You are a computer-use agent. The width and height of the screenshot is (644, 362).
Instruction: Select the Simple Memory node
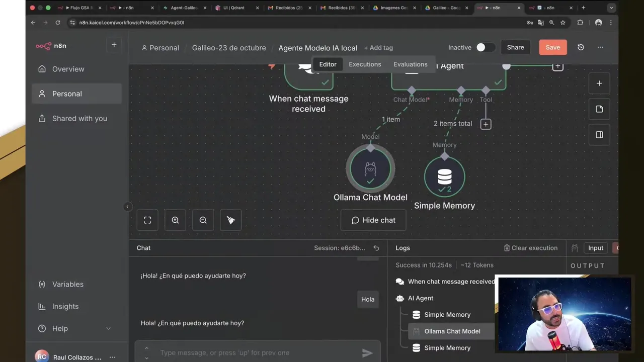pyautogui.click(x=444, y=176)
